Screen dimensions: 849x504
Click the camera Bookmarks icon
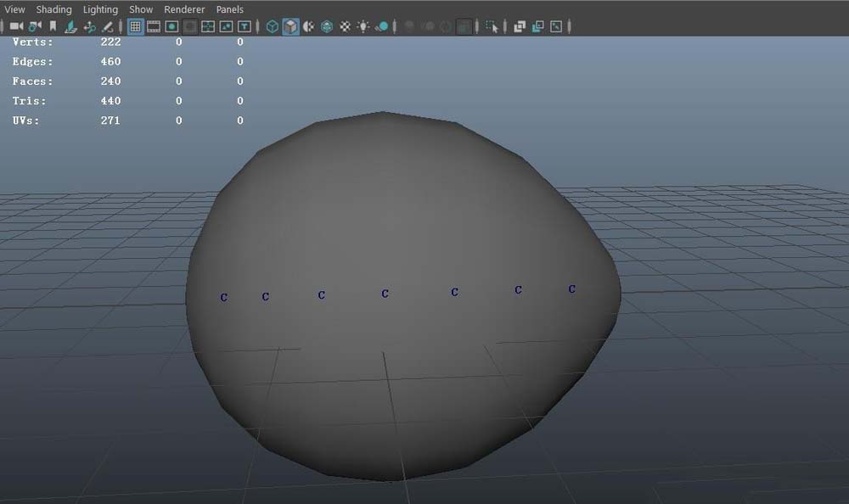[x=53, y=26]
